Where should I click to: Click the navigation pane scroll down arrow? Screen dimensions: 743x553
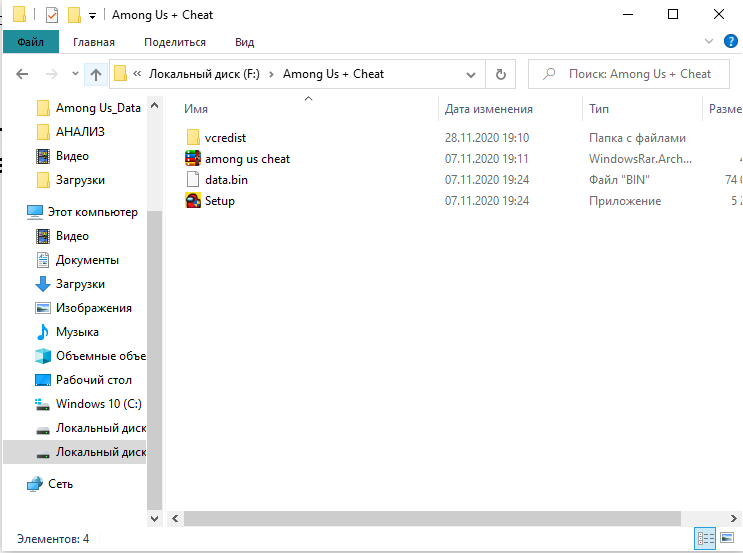[154, 518]
